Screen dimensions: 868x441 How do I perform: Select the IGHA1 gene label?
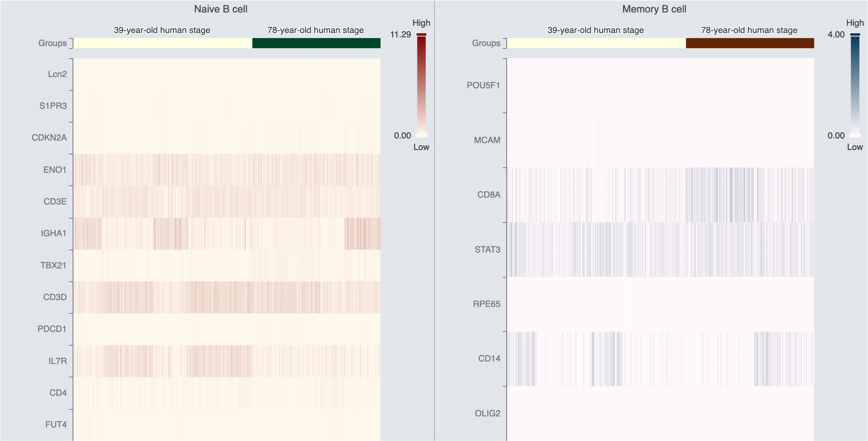tap(54, 233)
